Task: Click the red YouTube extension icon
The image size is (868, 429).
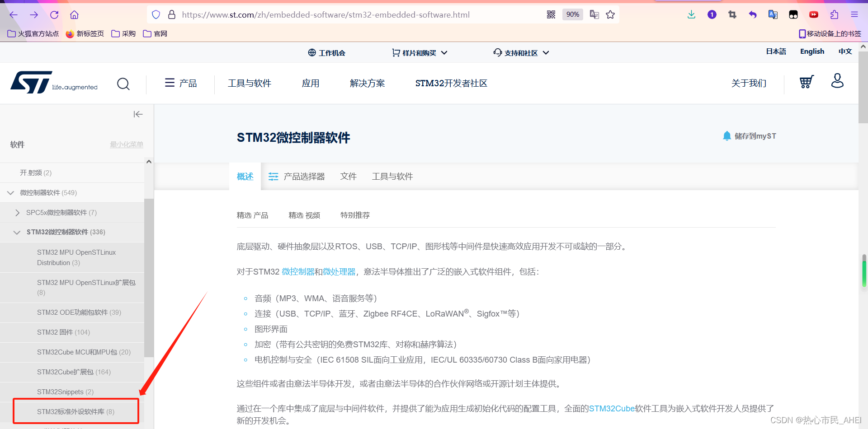Action: (814, 15)
